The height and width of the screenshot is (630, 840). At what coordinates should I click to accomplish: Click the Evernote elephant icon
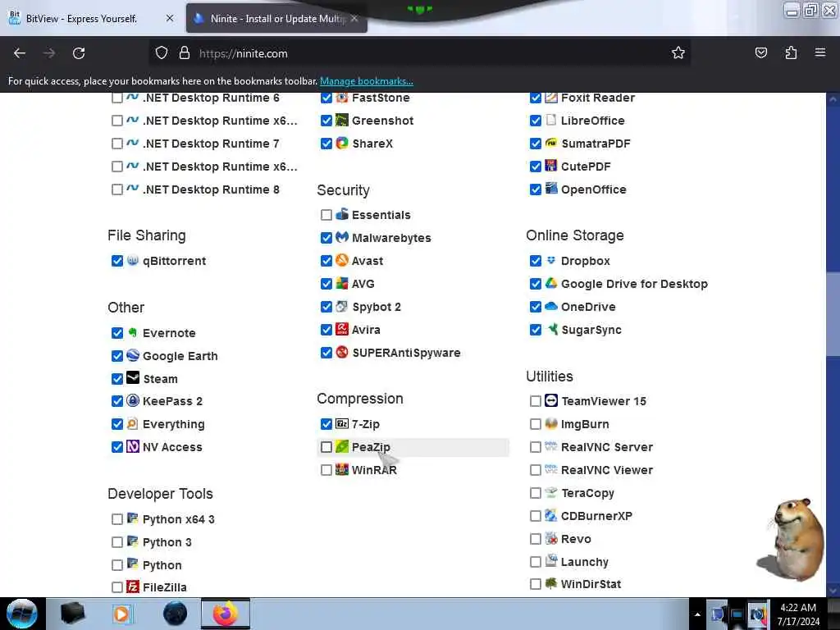(x=133, y=333)
